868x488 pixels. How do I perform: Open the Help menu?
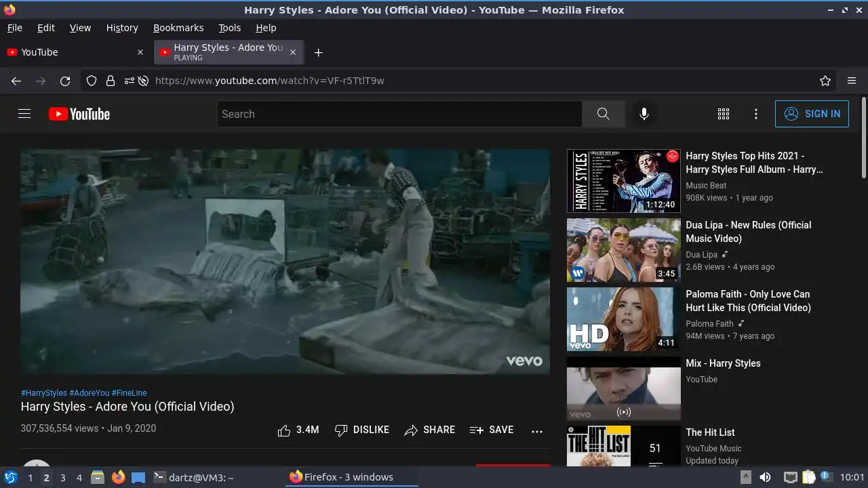(x=266, y=28)
